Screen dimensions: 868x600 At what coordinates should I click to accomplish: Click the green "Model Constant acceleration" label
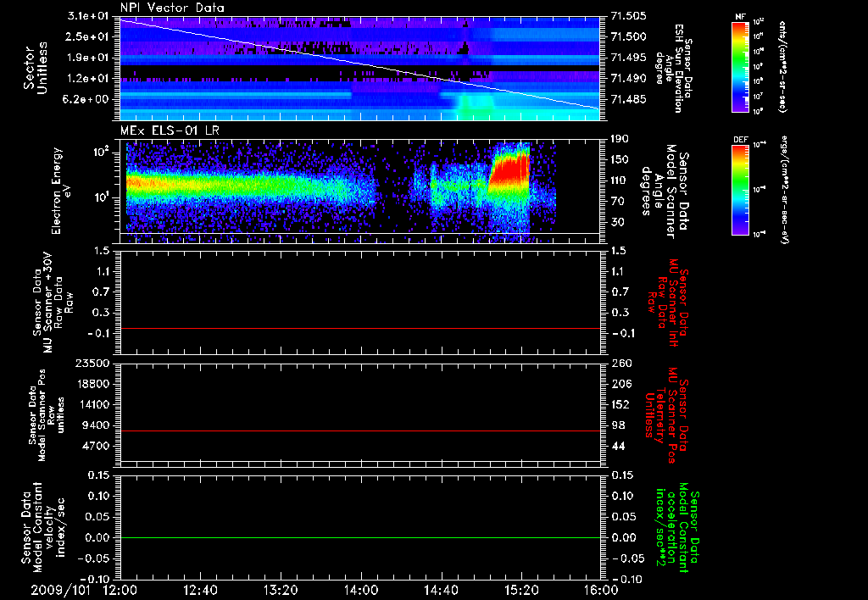(x=676, y=529)
